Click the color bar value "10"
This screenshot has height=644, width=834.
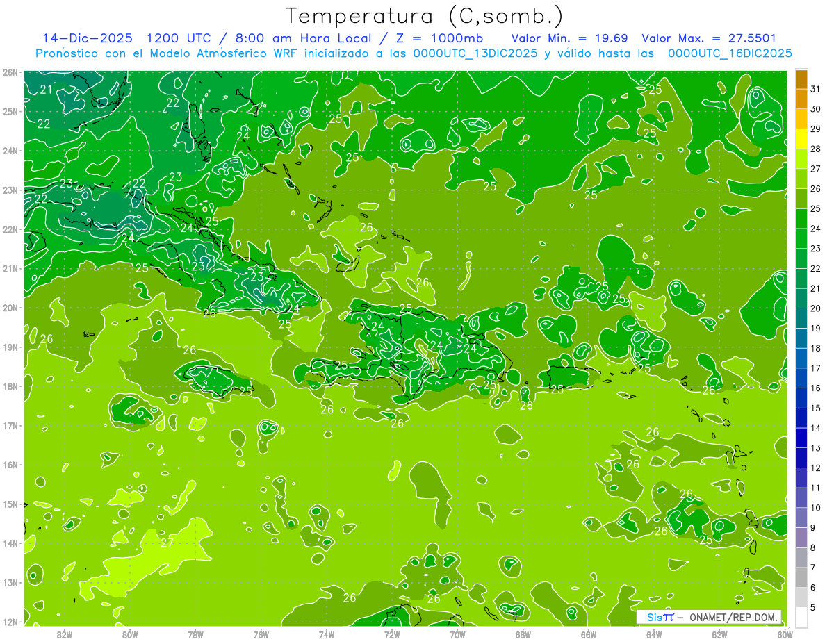point(815,508)
